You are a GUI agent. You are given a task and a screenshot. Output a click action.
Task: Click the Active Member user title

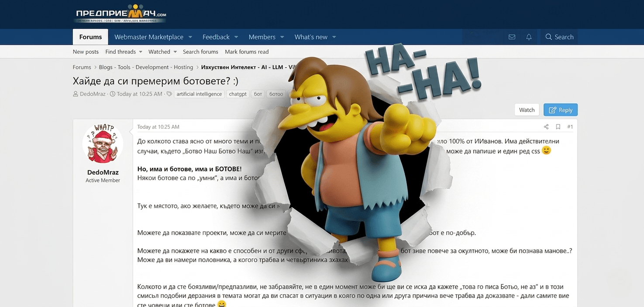point(103,180)
